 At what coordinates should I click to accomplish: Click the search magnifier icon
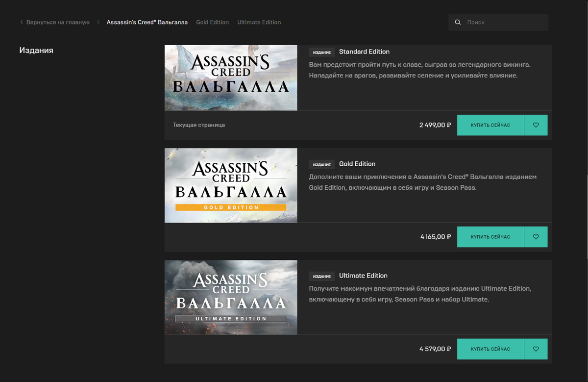click(458, 22)
